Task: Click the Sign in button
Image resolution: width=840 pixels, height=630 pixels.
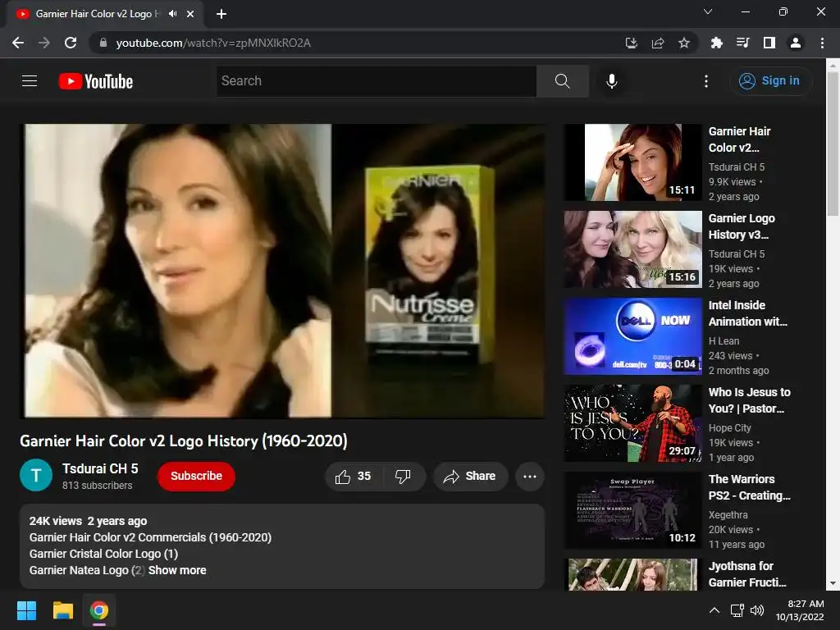Action: tap(769, 81)
